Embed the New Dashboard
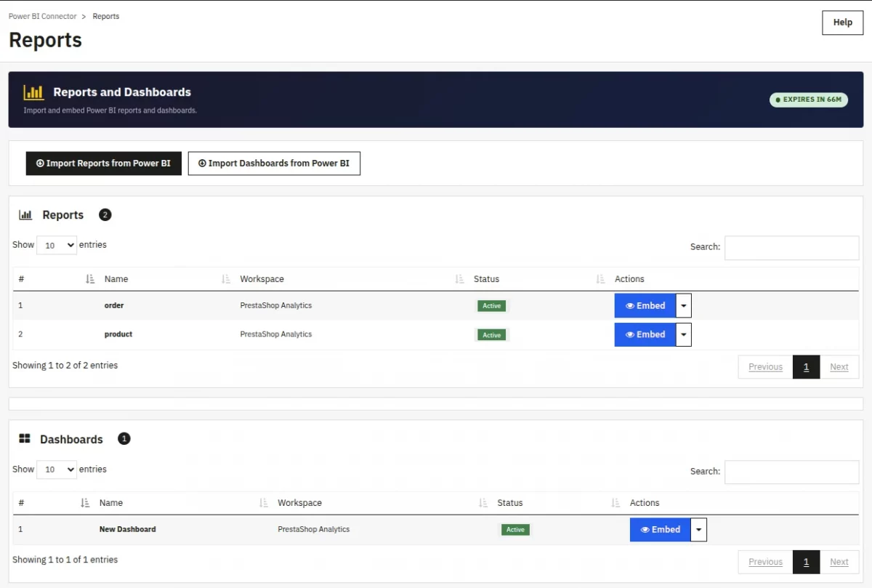 tap(661, 530)
